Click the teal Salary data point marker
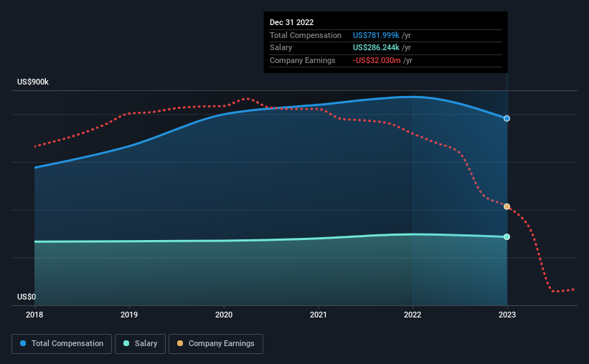 coord(506,236)
